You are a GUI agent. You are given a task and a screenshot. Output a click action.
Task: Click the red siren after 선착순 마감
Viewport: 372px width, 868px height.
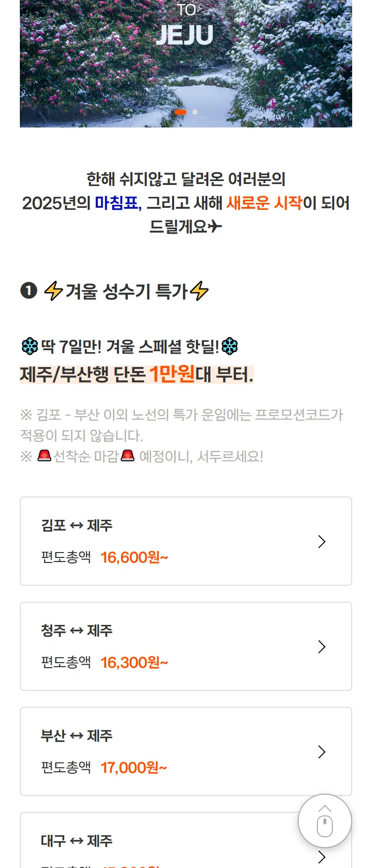pyautogui.click(x=128, y=455)
